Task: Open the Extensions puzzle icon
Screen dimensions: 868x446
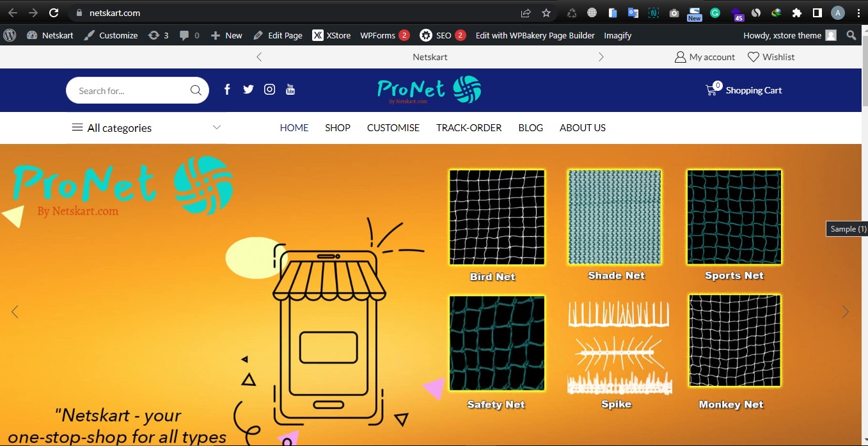Action: (x=796, y=13)
